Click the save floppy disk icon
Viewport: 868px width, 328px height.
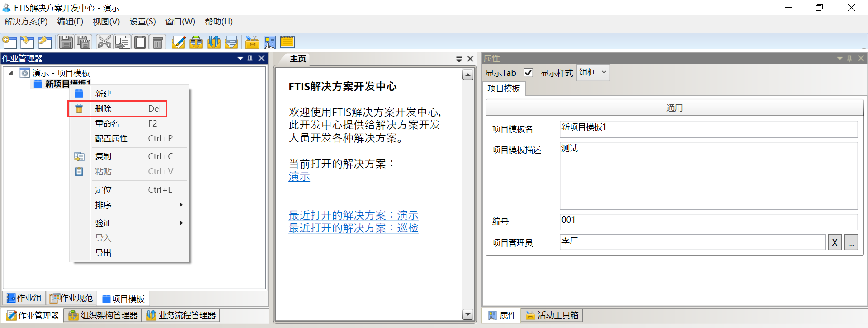[x=66, y=42]
